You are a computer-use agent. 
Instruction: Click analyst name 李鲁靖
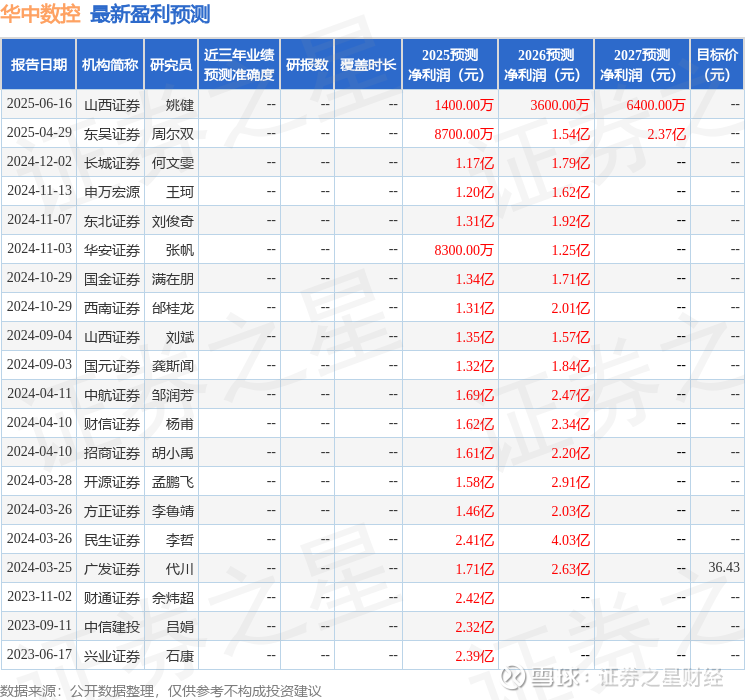tap(173, 511)
